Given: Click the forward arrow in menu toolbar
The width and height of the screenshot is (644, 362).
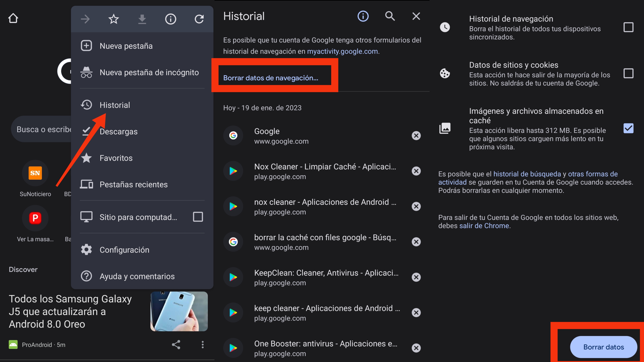Looking at the screenshot, I should point(85,19).
